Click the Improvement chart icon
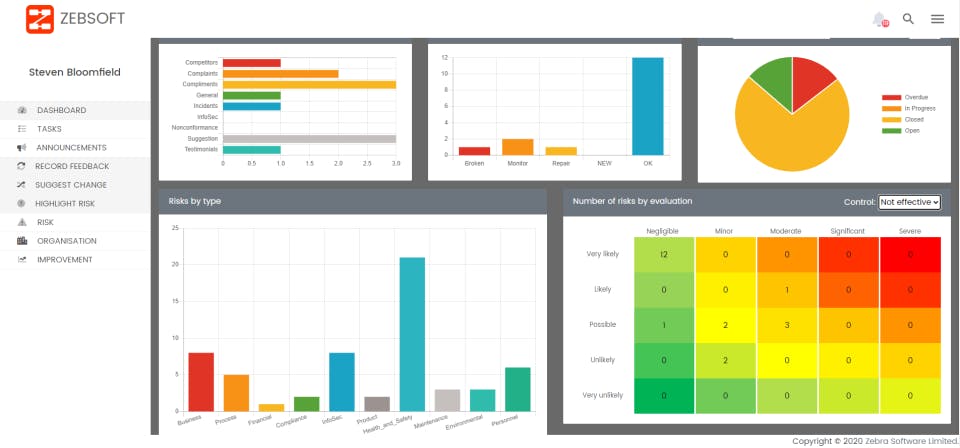This screenshot has height=448, width=960. pos(22,259)
